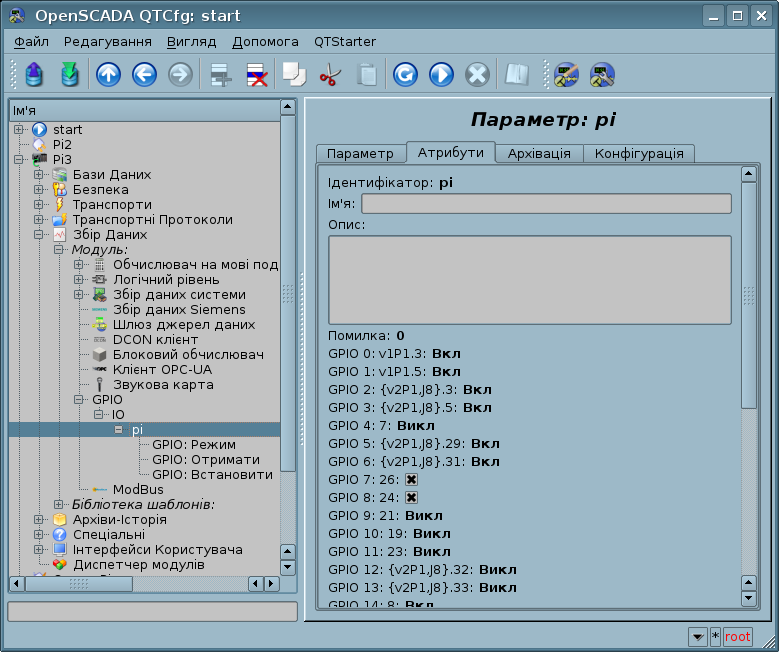Toggle the GPIO 8: 24 checkbox
This screenshot has height=652, width=779.
(x=411, y=497)
